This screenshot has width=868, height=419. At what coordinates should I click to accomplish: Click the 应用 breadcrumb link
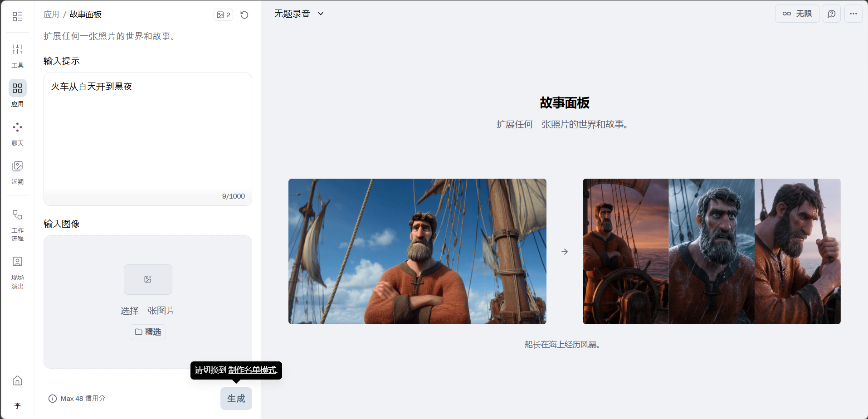click(51, 15)
